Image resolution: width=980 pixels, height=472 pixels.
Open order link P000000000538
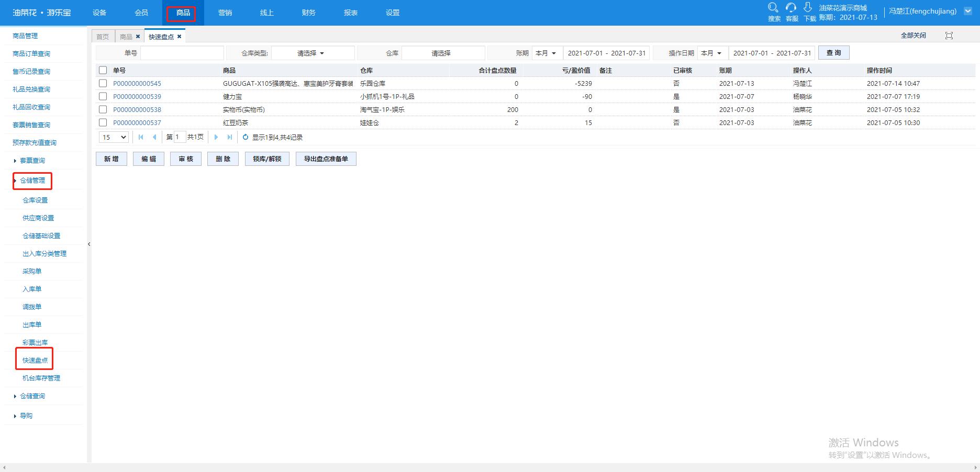pos(137,110)
